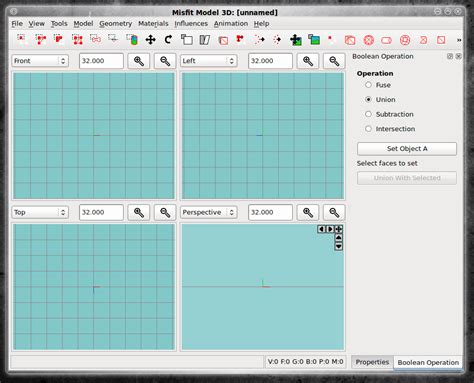Activate the Rotate tool curved arrow
This screenshot has width=474, height=383.
coord(168,40)
